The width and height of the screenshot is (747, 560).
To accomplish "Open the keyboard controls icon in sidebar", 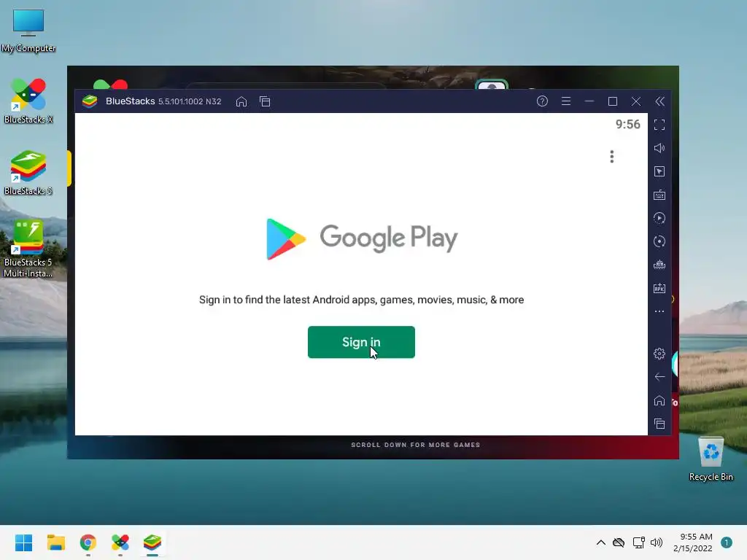I will pyautogui.click(x=659, y=195).
